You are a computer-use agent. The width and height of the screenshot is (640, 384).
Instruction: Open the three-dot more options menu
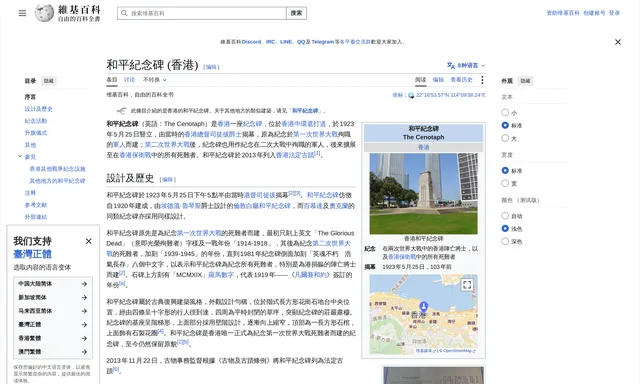coord(482,80)
